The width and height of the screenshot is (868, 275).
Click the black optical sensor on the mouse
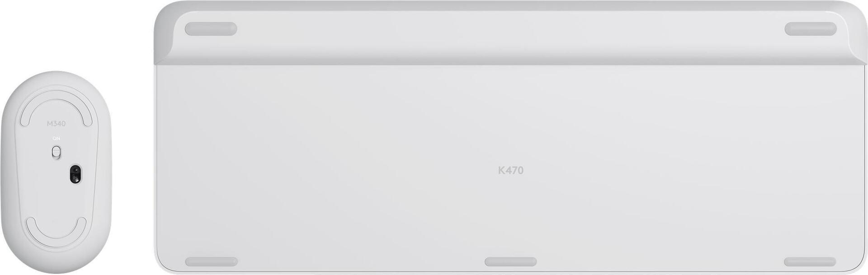(x=75, y=174)
